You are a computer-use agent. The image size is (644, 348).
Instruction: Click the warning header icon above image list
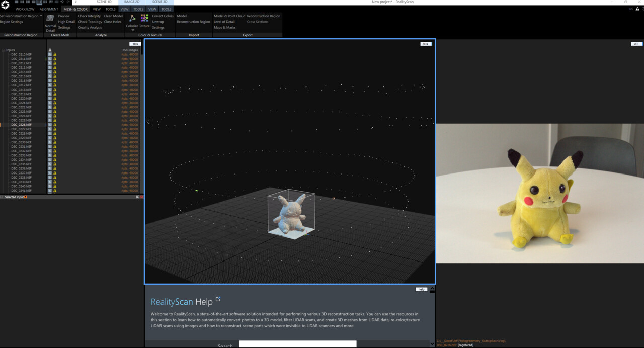pyautogui.click(x=50, y=50)
